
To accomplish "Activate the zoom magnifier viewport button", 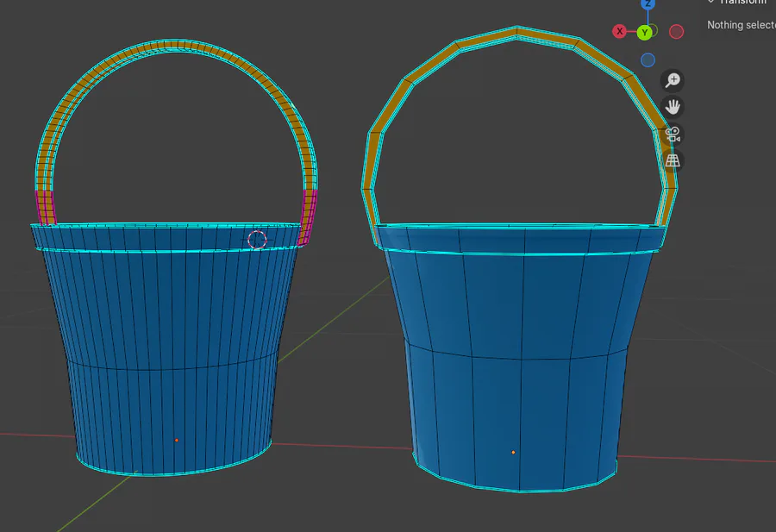I will (x=673, y=80).
